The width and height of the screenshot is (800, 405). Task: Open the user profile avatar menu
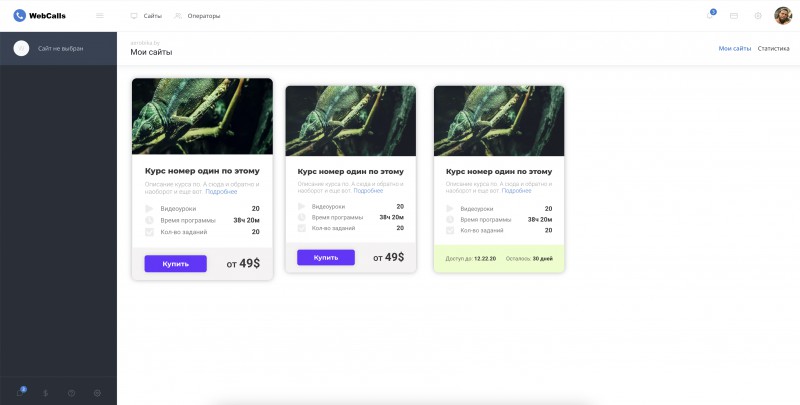pos(783,15)
